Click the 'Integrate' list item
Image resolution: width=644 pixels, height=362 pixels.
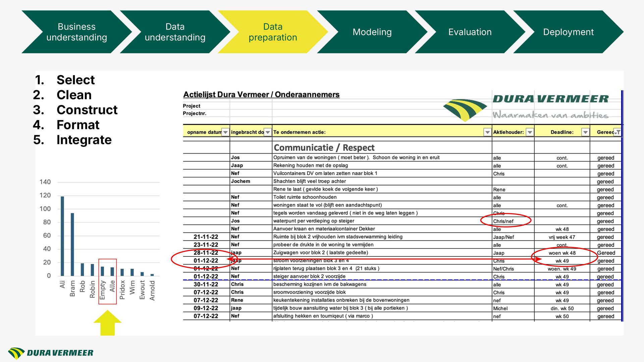(x=84, y=140)
